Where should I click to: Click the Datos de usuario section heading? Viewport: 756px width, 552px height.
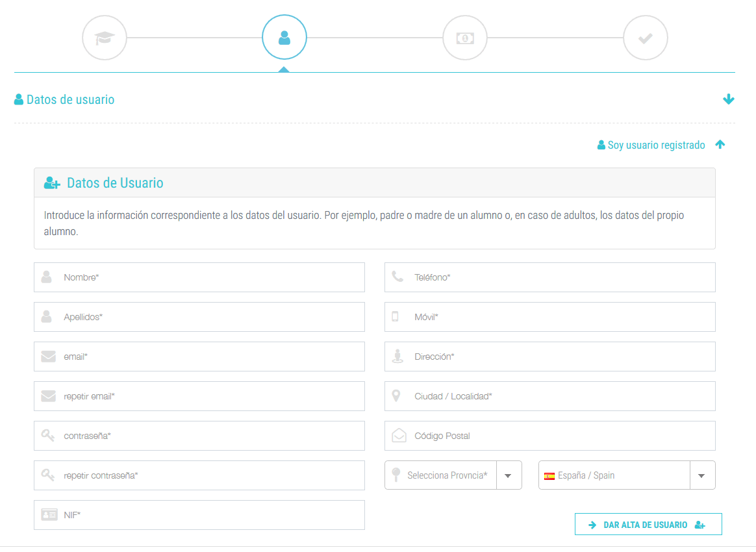pos(70,100)
